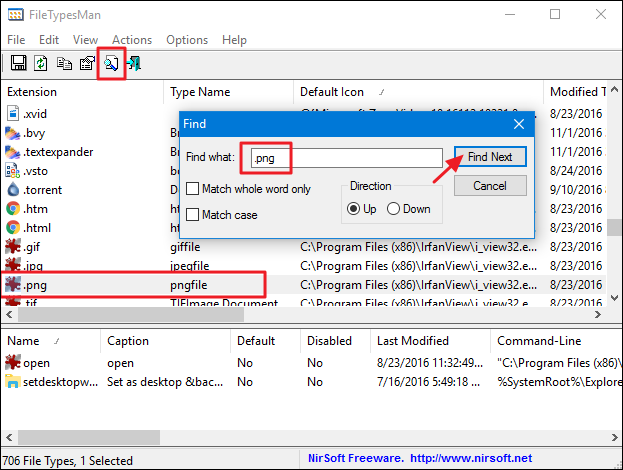Viewport: 623px width, 470px height.
Task: Sort actions by Name column header
Action: [x=50, y=341]
